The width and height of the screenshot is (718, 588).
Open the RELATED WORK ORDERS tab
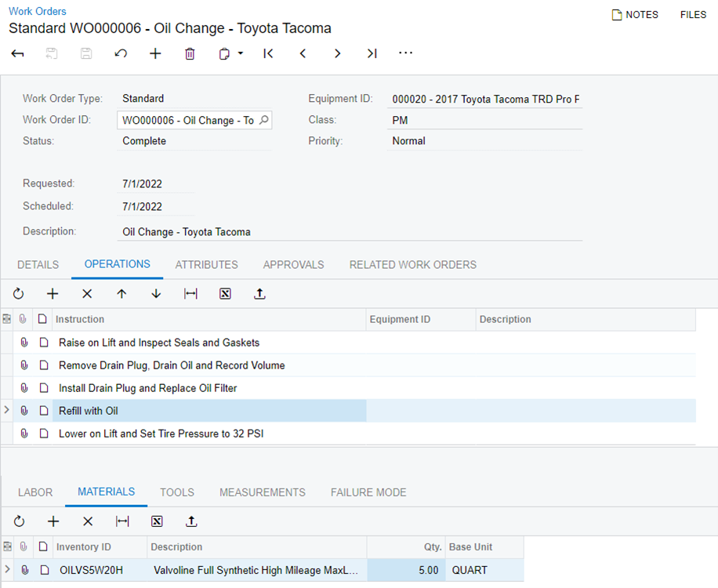pyautogui.click(x=413, y=265)
